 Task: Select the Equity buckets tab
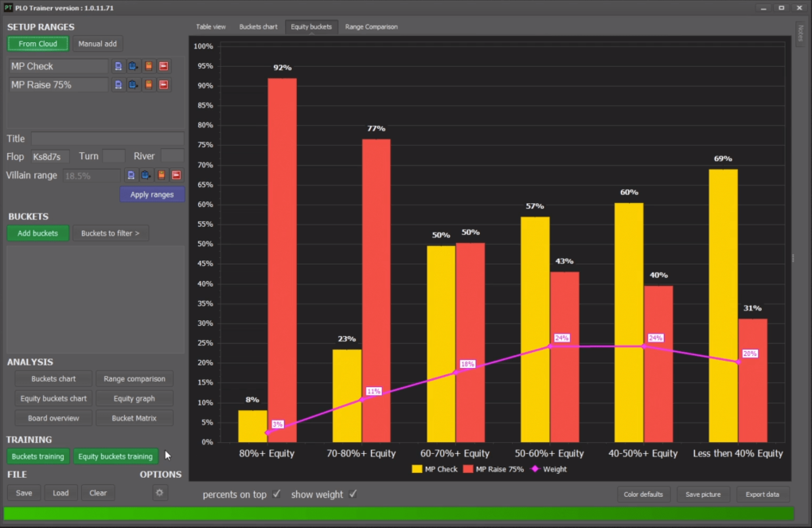coord(311,26)
